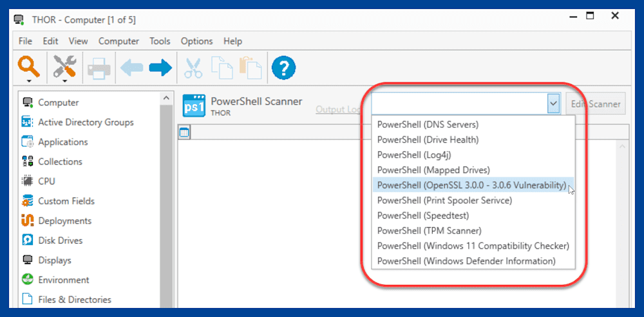
Task: Choose PowerShell (Print Spooler Serivce) from list
Action: [473, 200]
